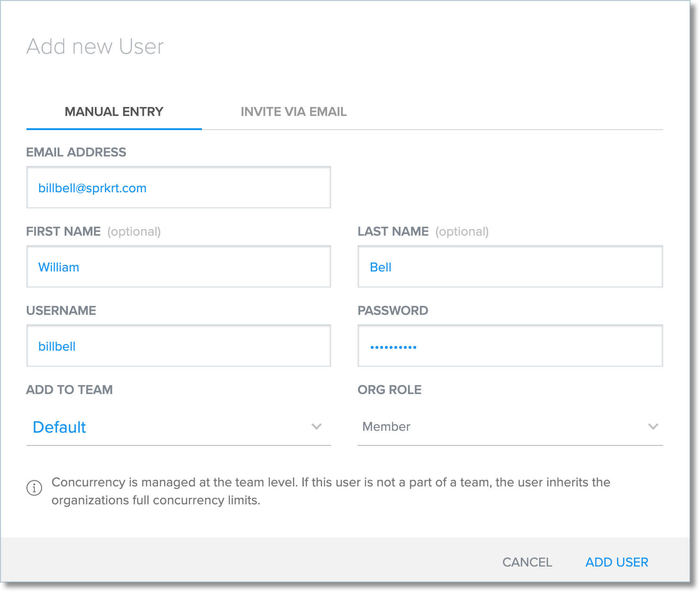Click the Org Role chevron arrow
The image size is (700, 592).
coord(654,427)
